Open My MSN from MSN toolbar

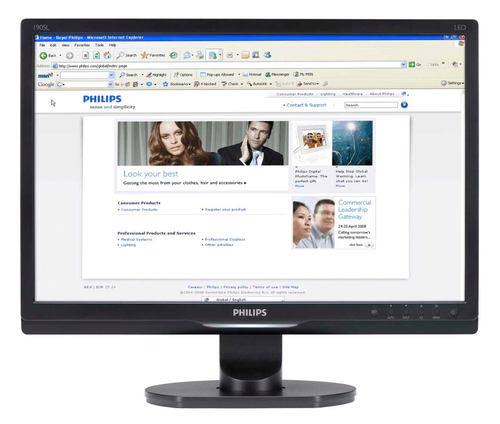tap(303, 74)
